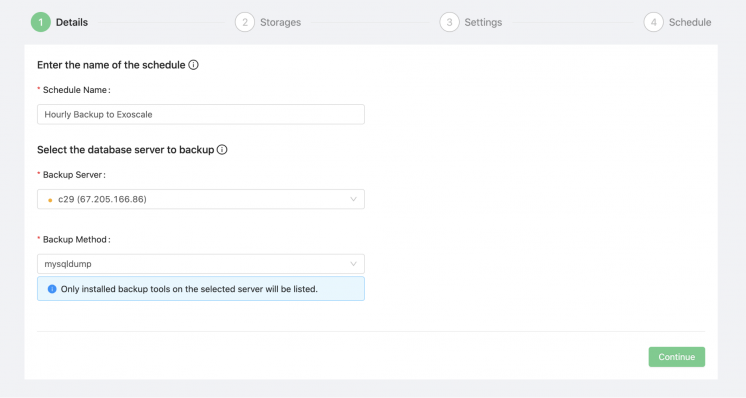The height and width of the screenshot is (398, 746).
Task: Click the installed backup tools notice
Action: click(x=201, y=289)
